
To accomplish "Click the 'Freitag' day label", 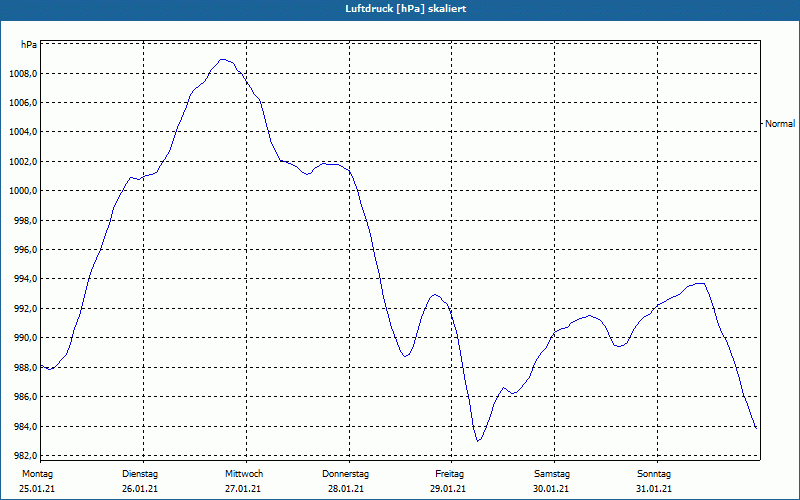I will (449, 474).
